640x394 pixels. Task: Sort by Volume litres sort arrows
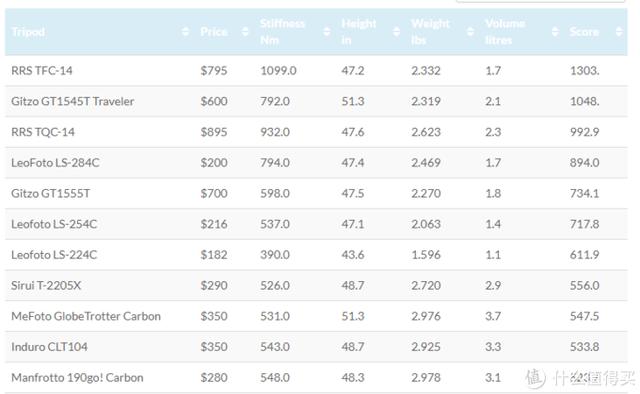click(x=555, y=31)
